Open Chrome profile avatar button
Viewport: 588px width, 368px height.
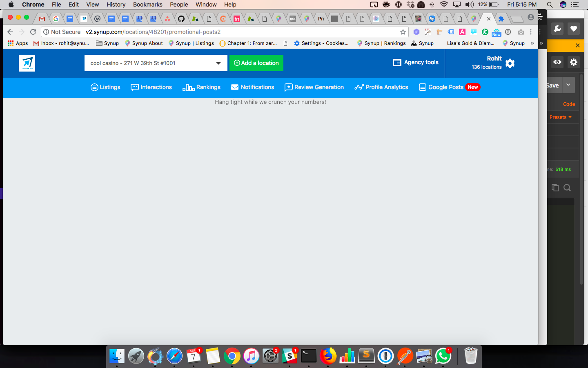coord(531,17)
